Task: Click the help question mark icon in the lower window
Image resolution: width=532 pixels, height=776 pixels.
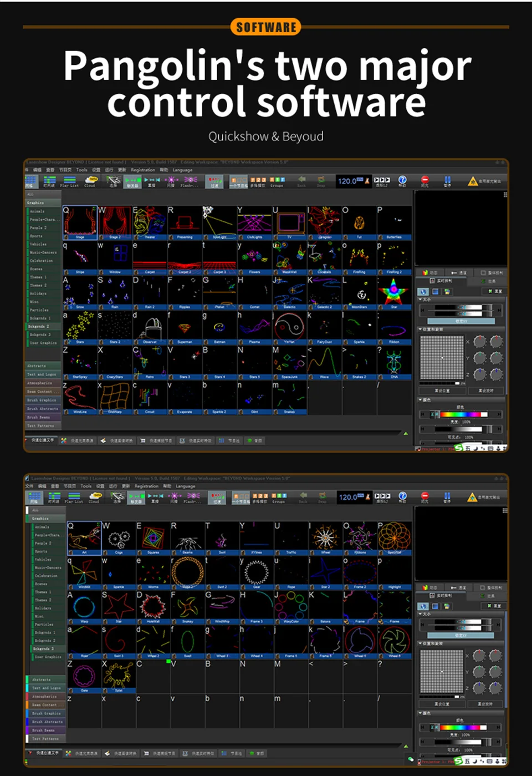Action: (402, 496)
